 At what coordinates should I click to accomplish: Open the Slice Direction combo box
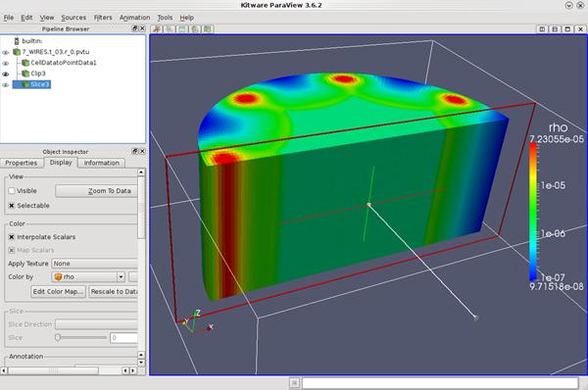(96, 324)
